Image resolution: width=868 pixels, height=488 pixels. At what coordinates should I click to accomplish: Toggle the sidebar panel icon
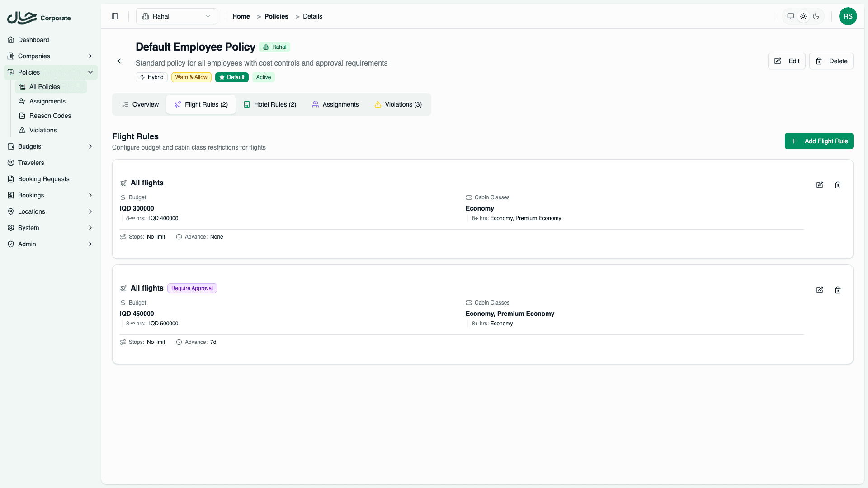(115, 16)
